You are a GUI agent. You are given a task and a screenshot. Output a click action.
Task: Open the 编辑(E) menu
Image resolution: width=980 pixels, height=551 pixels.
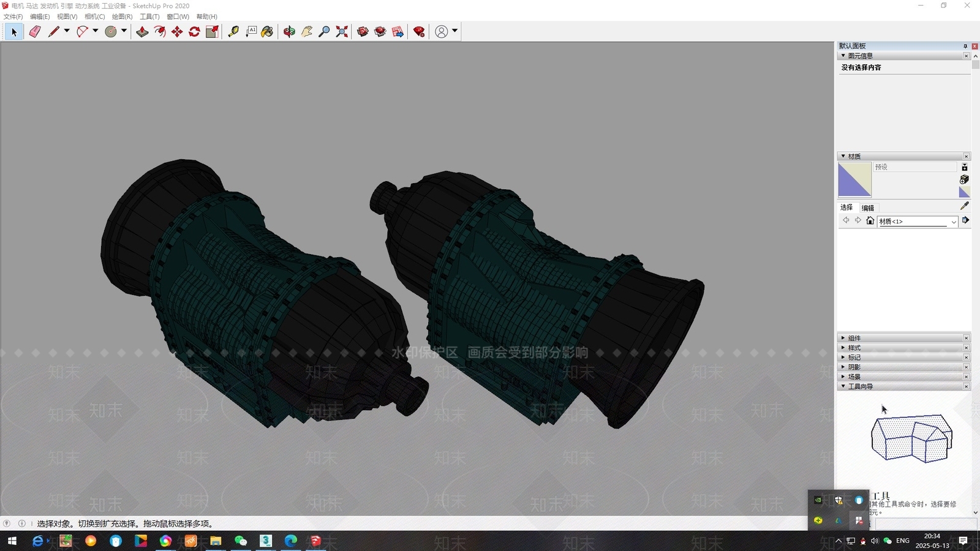coord(40,17)
